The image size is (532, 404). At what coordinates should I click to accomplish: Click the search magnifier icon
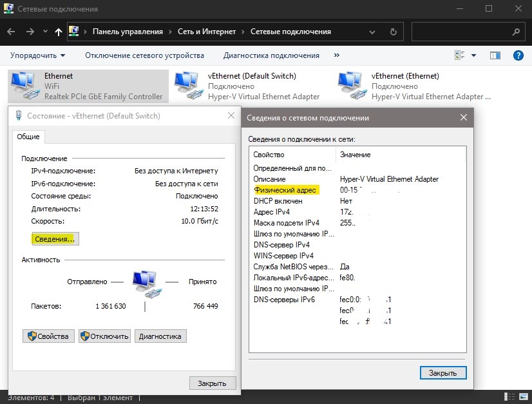(x=516, y=32)
